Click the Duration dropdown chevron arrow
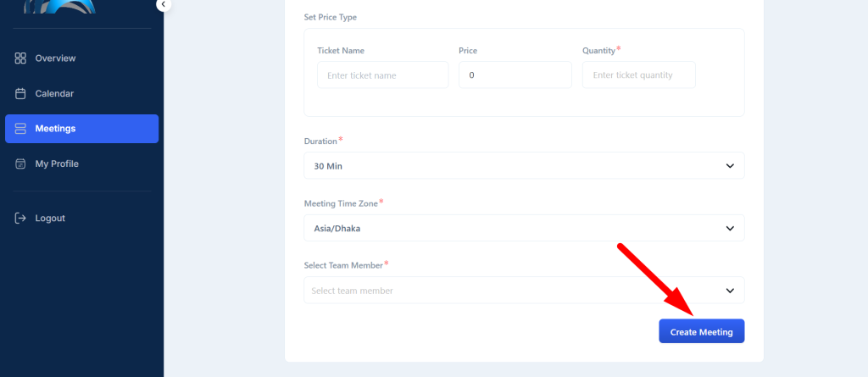The width and height of the screenshot is (868, 377). pyautogui.click(x=730, y=166)
